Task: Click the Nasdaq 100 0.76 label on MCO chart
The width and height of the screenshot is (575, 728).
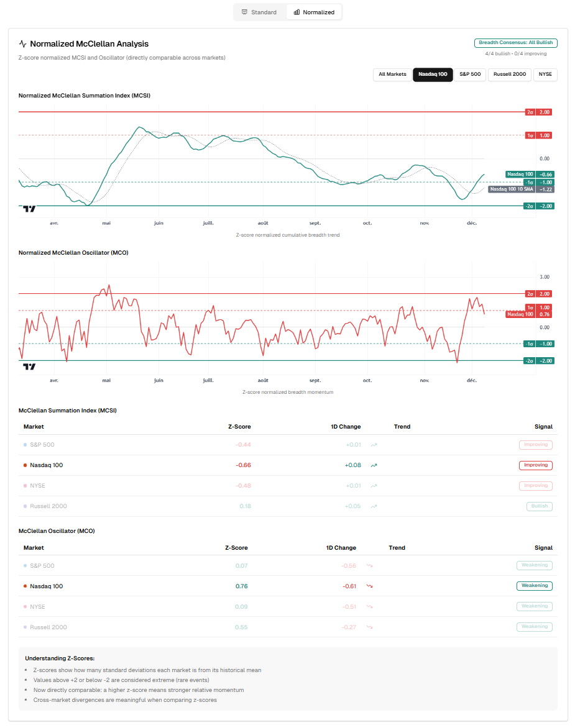Action: 530,315
